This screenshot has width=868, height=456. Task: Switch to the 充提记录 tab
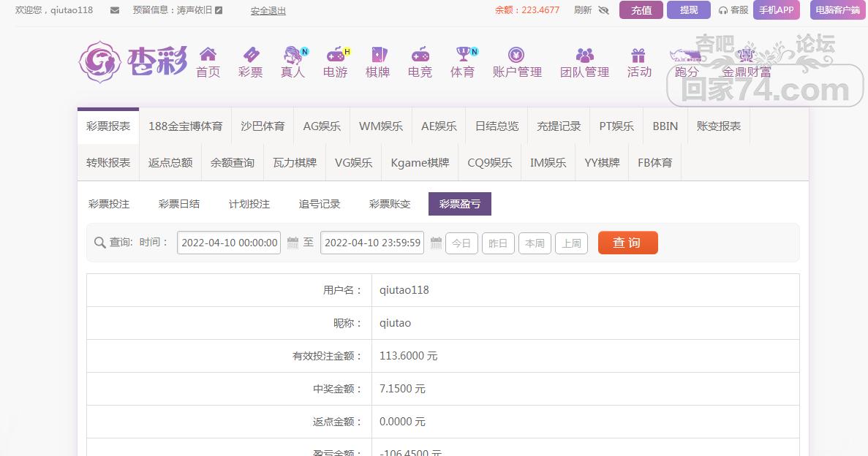point(559,126)
